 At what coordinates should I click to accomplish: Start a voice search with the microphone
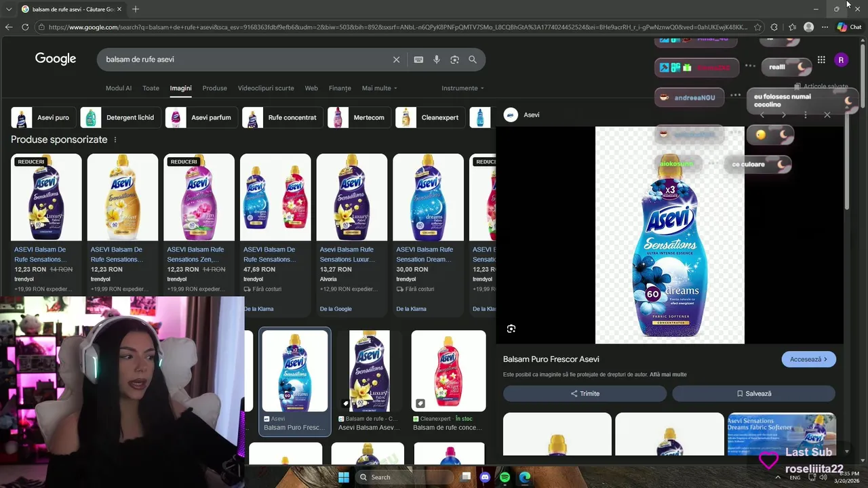coord(437,60)
